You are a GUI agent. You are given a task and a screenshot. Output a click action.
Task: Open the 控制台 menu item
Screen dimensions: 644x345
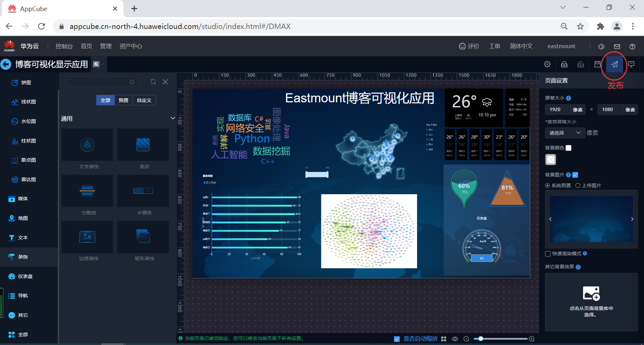pyautogui.click(x=64, y=46)
